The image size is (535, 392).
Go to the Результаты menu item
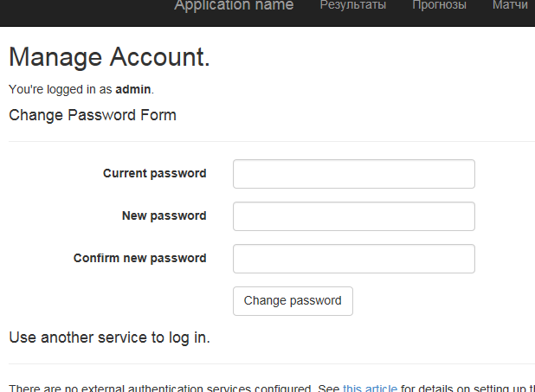click(x=353, y=6)
